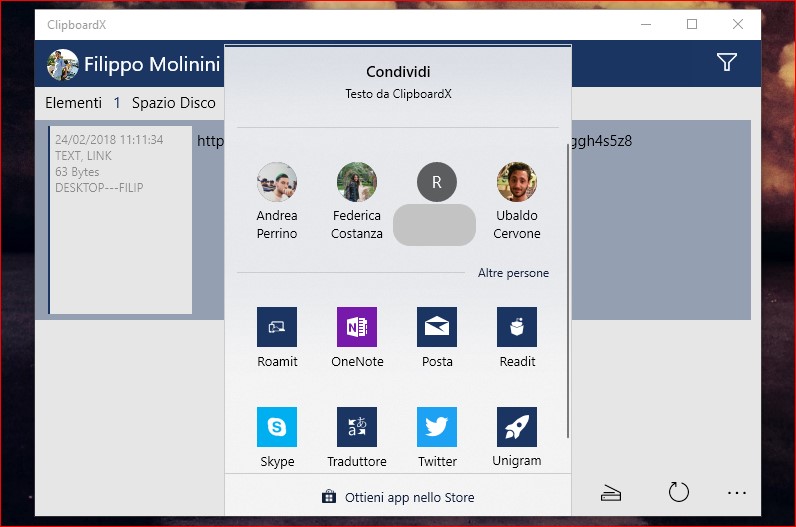Open the filter funnel icon
The width and height of the screenshot is (796, 527).
tap(726, 62)
